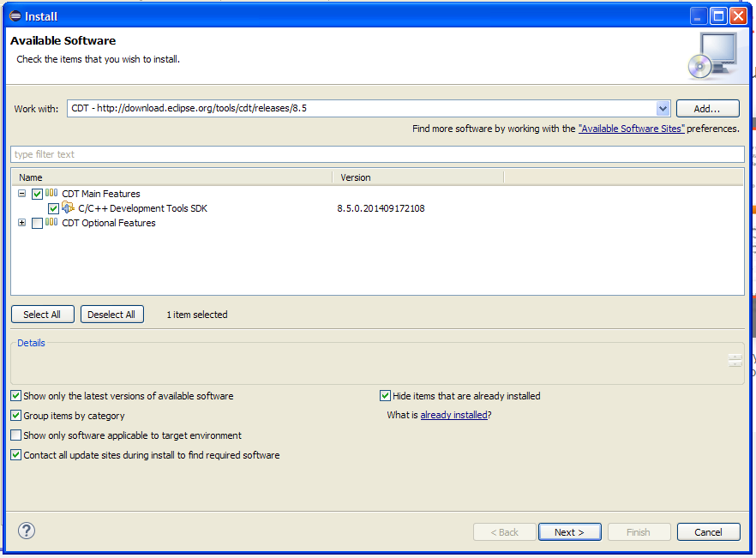Click the CDT Optional Features category icon
The image size is (756, 558).
(x=51, y=222)
